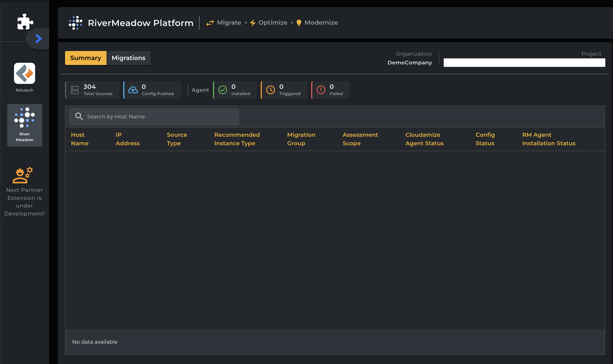613x364 pixels.
Task: Sort by Config Status column header
Action: pos(485,139)
